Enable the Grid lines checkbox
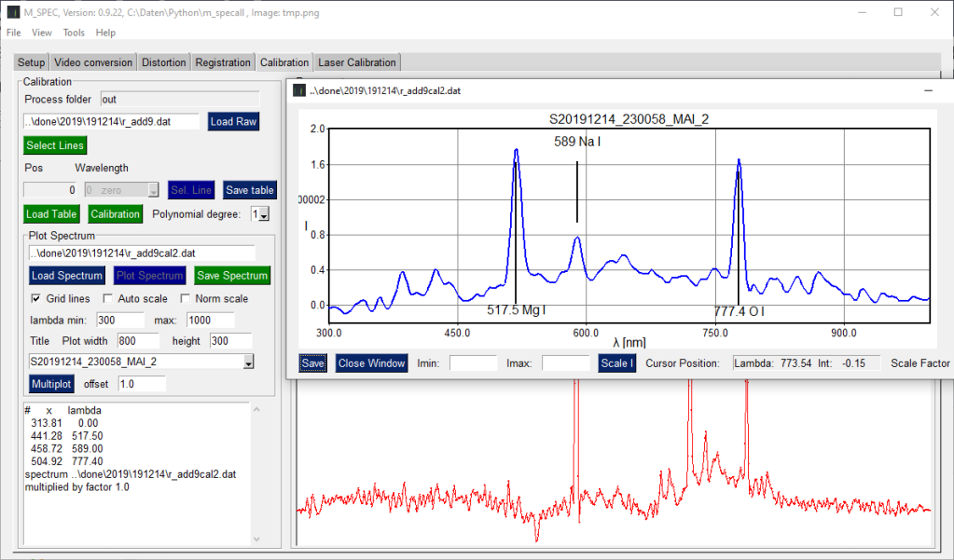 (x=36, y=299)
